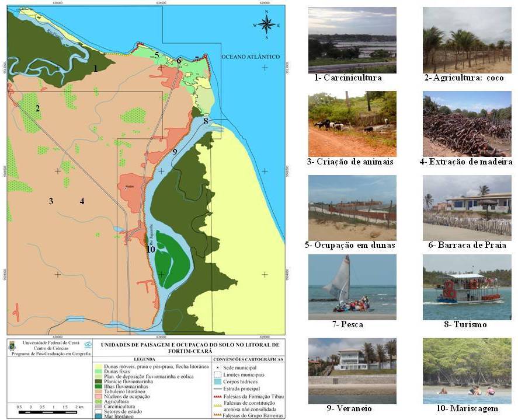Select the Corpos hídricos blue swatch
The image size is (518, 420).
[x=217, y=381]
